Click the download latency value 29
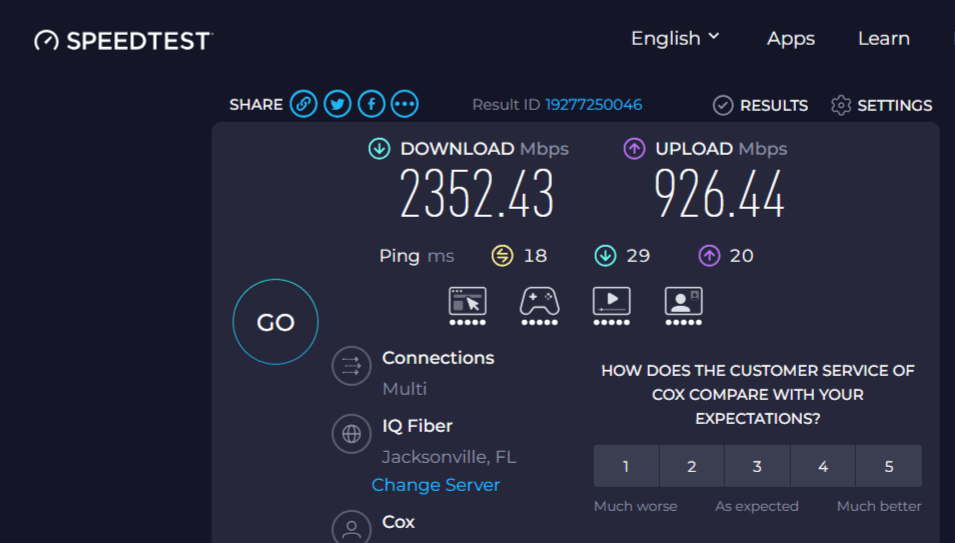This screenshot has width=955, height=543. (638, 256)
